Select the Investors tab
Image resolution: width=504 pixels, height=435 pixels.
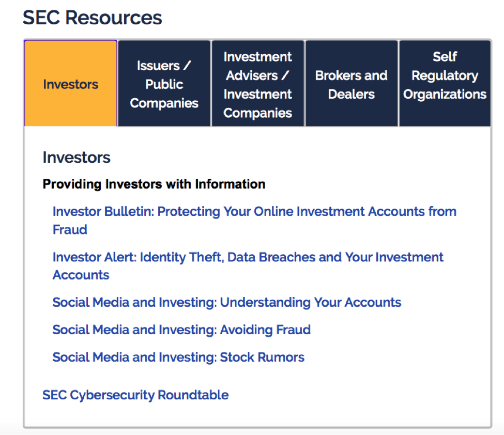click(x=70, y=84)
